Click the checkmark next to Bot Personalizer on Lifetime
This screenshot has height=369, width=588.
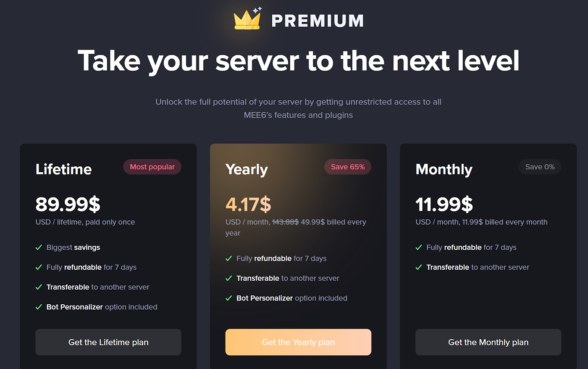click(39, 307)
